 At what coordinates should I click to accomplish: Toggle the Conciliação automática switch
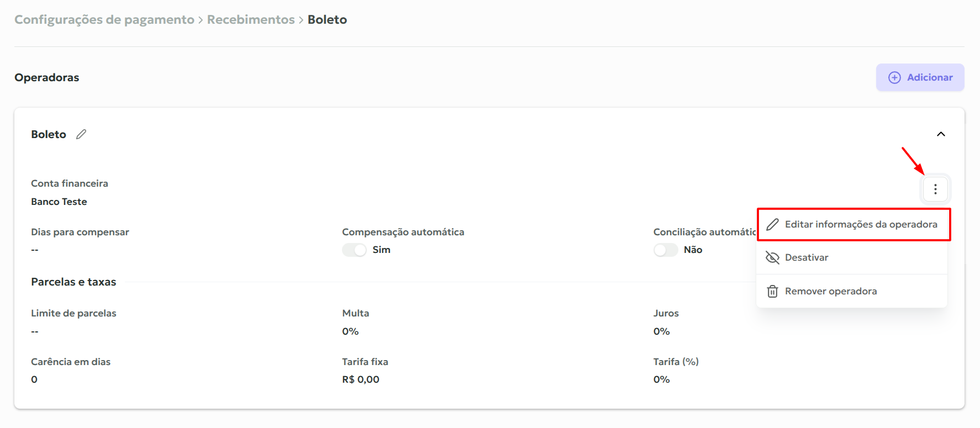(x=665, y=250)
